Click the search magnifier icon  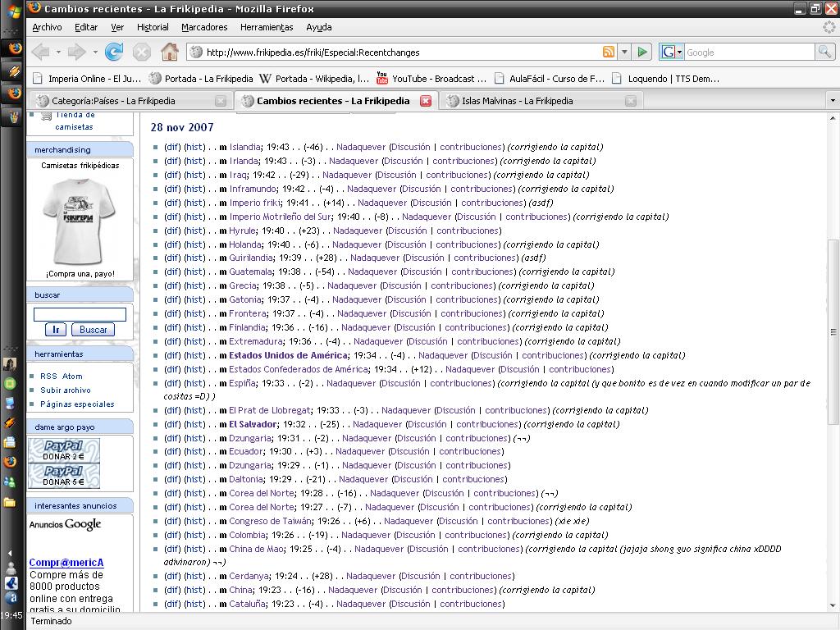(x=824, y=52)
